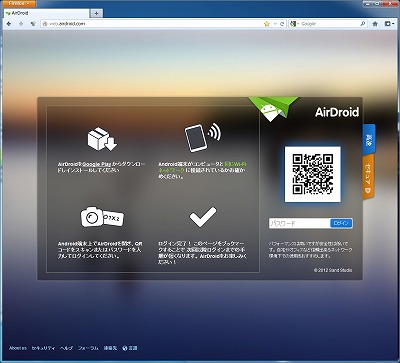Bookmark page with the star icon
This screenshot has width=400, height=363.
pos(267,24)
